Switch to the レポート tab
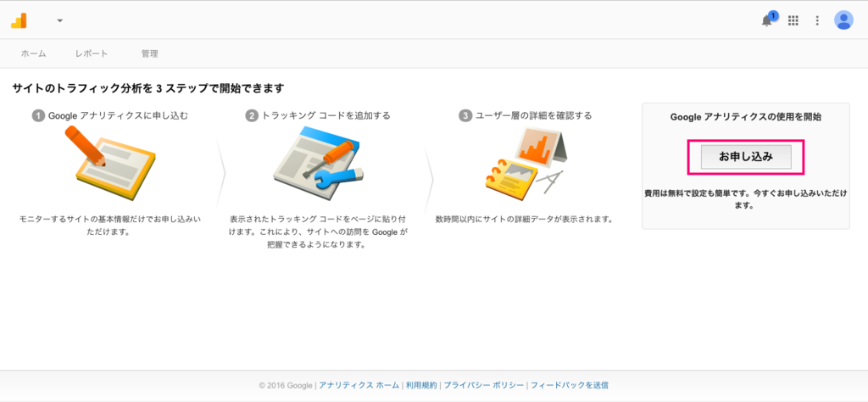Screen dimensions: 868x402 pos(92,53)
